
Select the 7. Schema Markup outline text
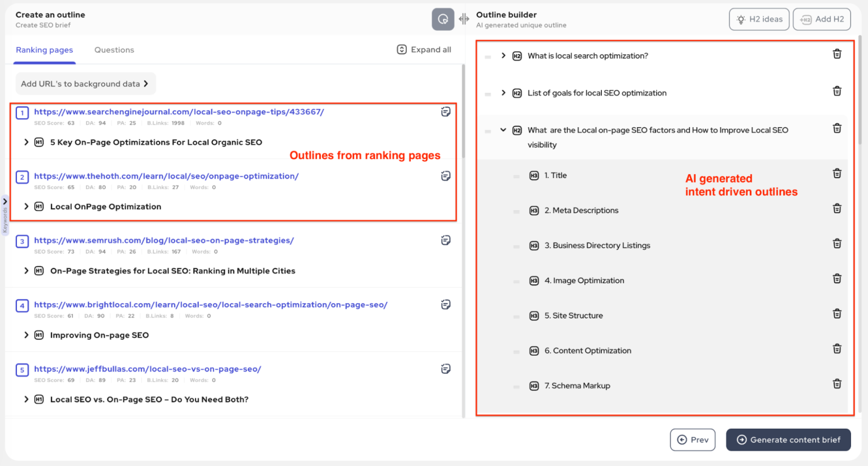[x=578, y=386]
